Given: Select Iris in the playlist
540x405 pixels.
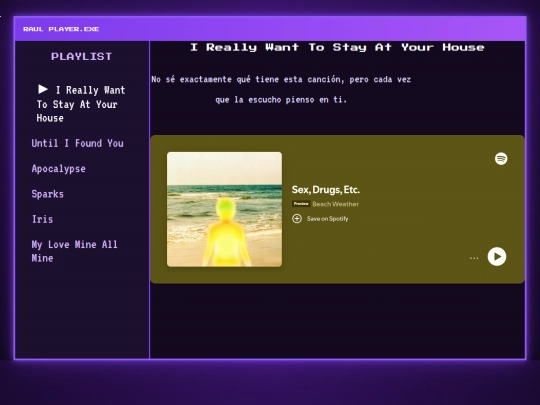Looking at the screenshot, I should point(42,219).
